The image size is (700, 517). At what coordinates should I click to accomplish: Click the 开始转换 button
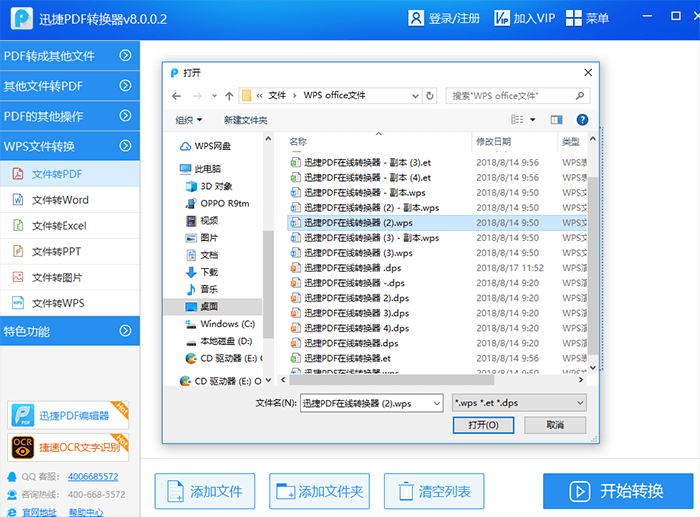click(618, 491)
